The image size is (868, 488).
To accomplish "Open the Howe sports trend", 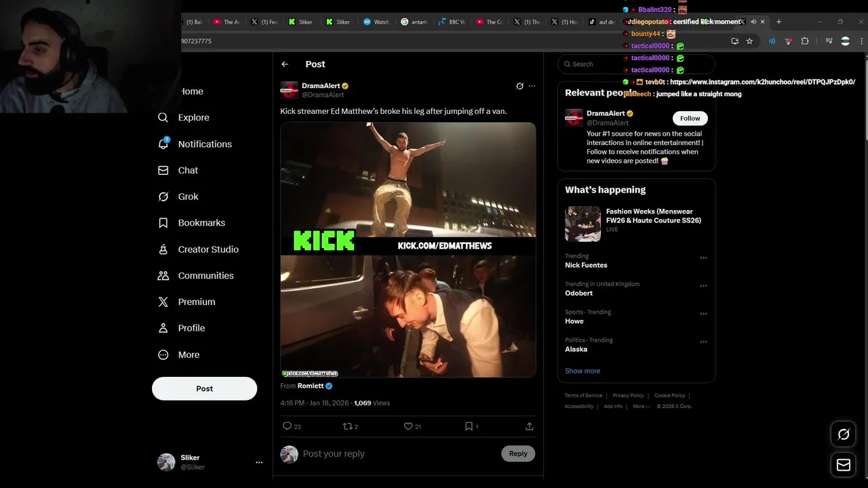I will [574, 321].
